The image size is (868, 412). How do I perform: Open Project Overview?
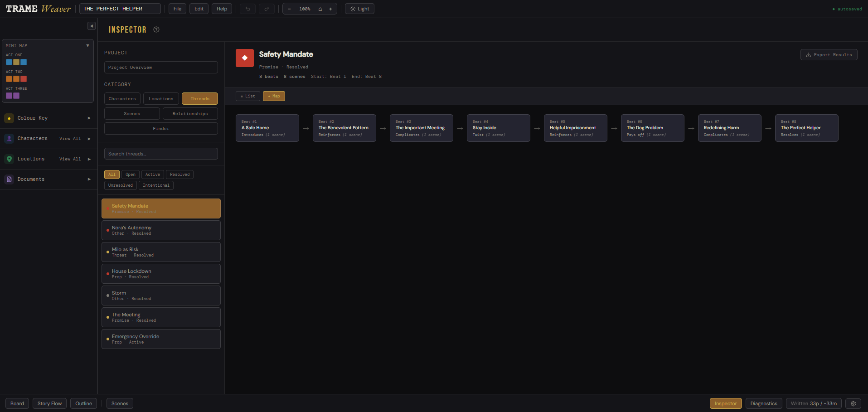(161, 68)
